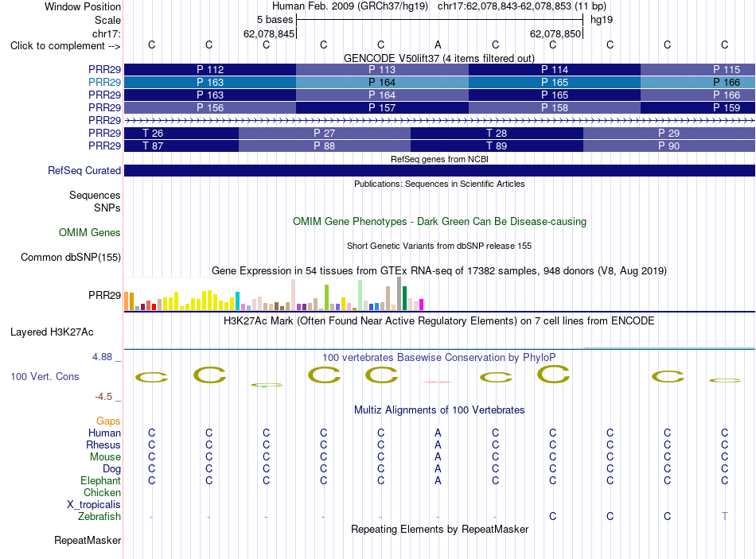Open 'Publications: Sequences in Scientific Articles' title
Screen dimensions: 756x559
[439, 184]
